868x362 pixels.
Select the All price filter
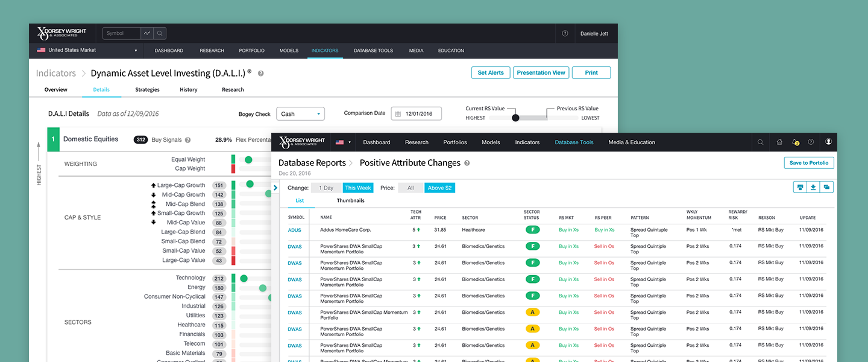coord(410,188)
